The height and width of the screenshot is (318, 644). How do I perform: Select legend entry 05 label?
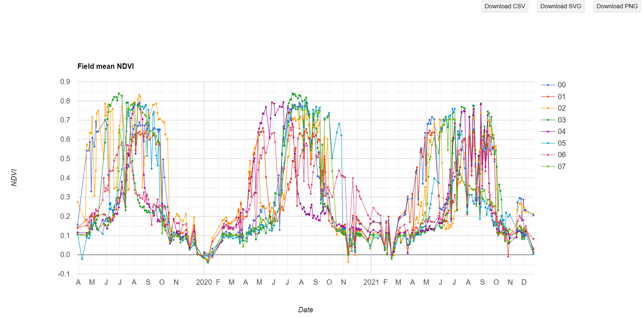562,143
